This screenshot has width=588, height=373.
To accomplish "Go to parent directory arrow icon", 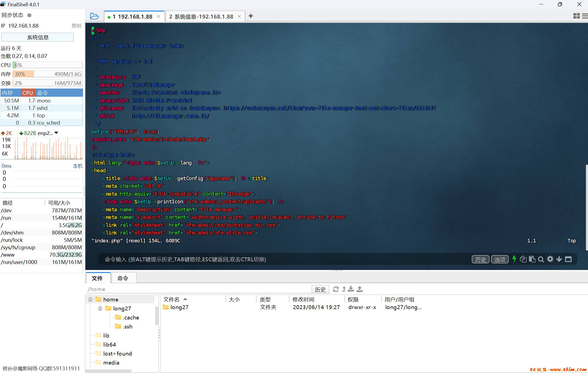I will (344, 289).
